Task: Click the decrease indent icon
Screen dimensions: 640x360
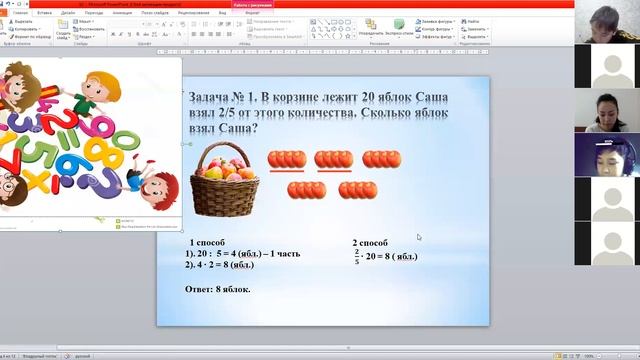Action: coord(220,24)
